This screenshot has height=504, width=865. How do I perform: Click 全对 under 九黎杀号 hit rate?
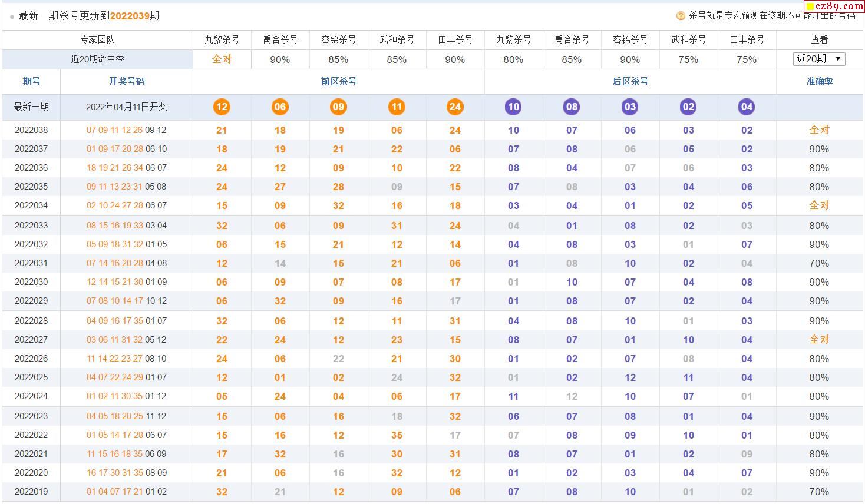pyautogui.click(x=222, y=59)
